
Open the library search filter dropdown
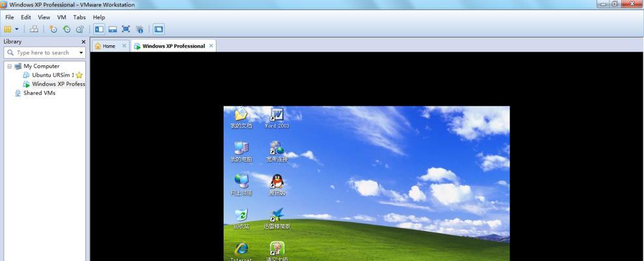tap(81, 53)
